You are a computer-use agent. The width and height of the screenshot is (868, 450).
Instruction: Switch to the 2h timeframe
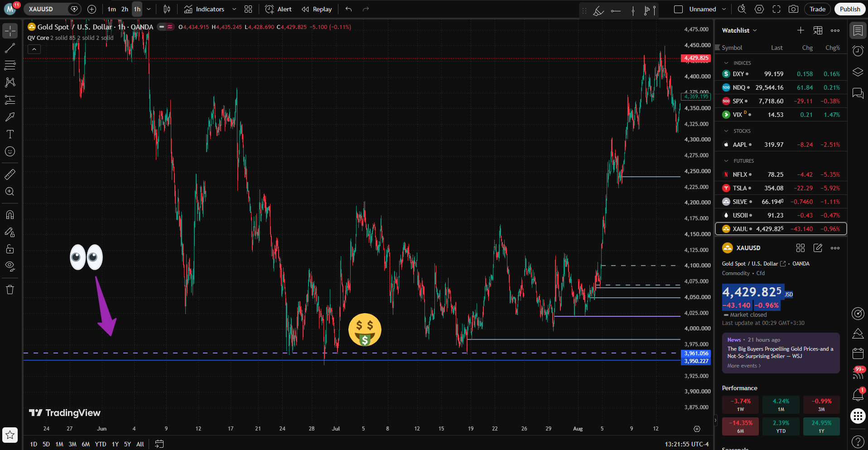125,9
